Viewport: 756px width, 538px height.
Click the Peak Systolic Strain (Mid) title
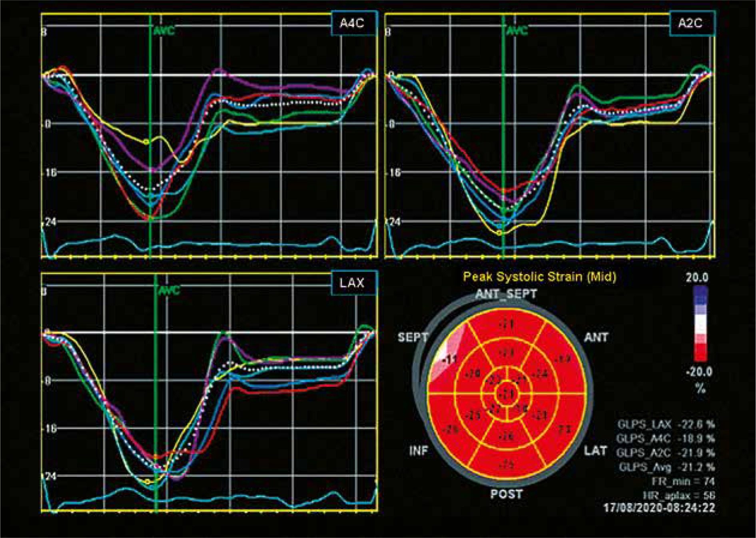[539, 277]
